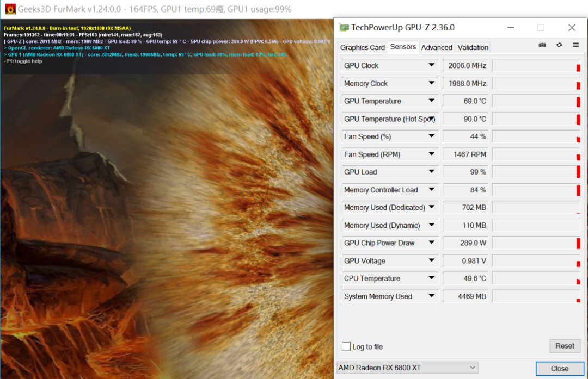Click the GPU Temperature history graph
Image resolution: width=588 pixels, height=379 pixels.
tap(536, 101)
